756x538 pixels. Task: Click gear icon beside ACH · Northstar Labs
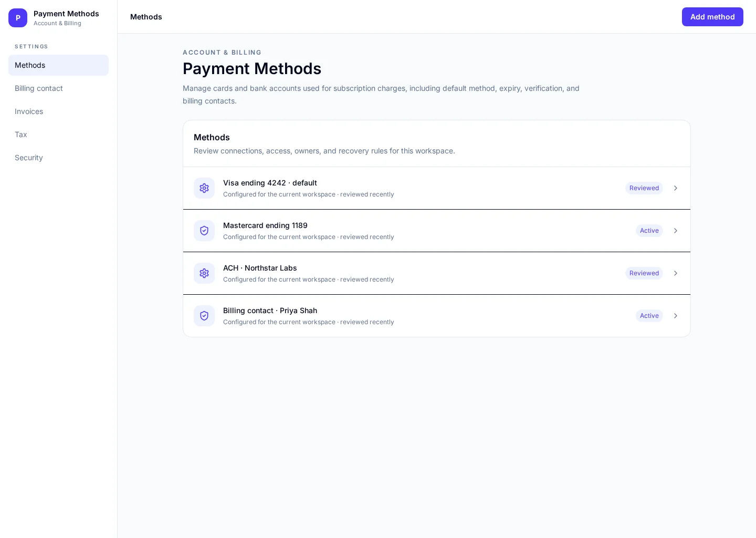pos(204,273)
